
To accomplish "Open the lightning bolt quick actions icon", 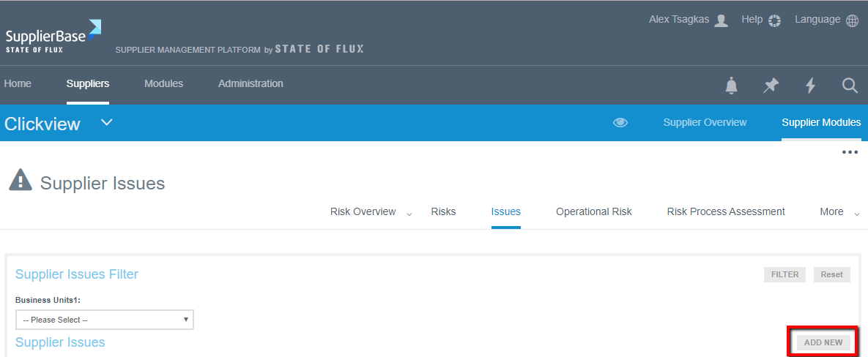I will tap(810, 86).
